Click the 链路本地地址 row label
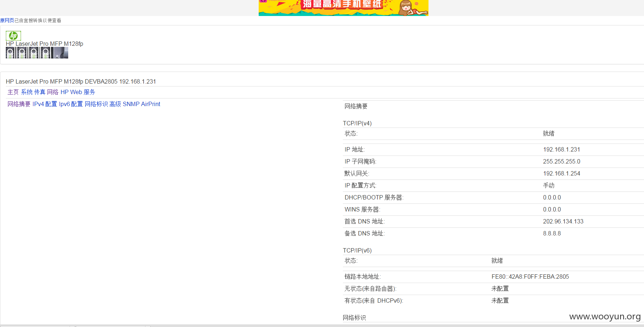The image size is (644, 327). (x=363, y=277)
